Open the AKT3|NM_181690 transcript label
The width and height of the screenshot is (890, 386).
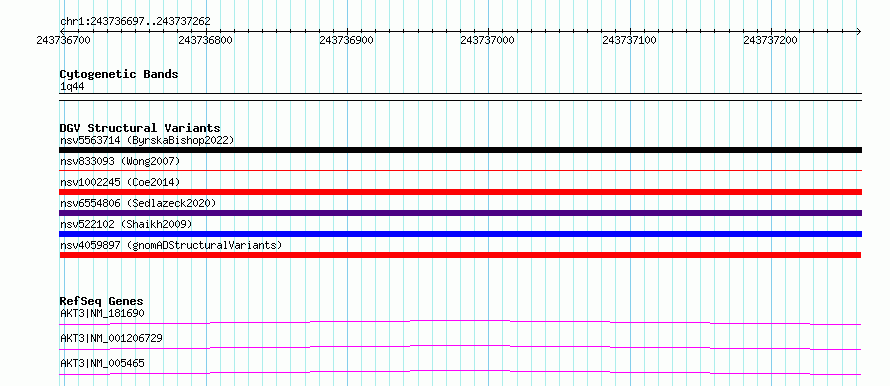coord(102,313)
